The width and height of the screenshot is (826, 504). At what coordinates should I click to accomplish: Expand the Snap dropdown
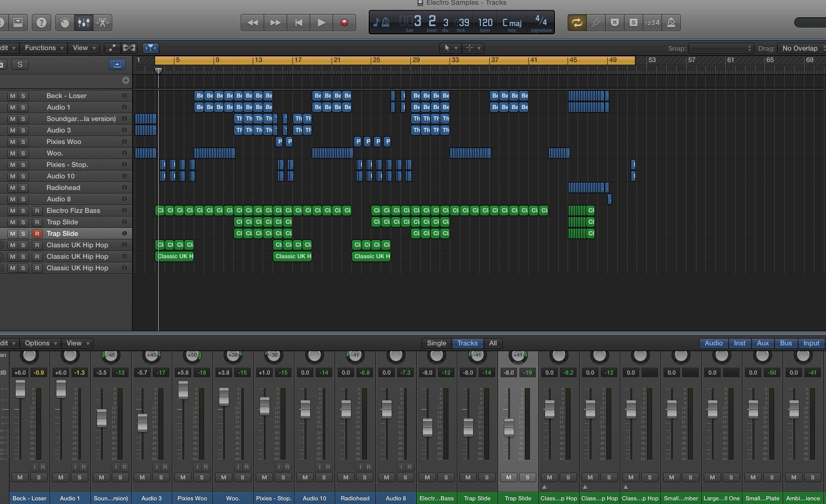[x=721, y=48]
